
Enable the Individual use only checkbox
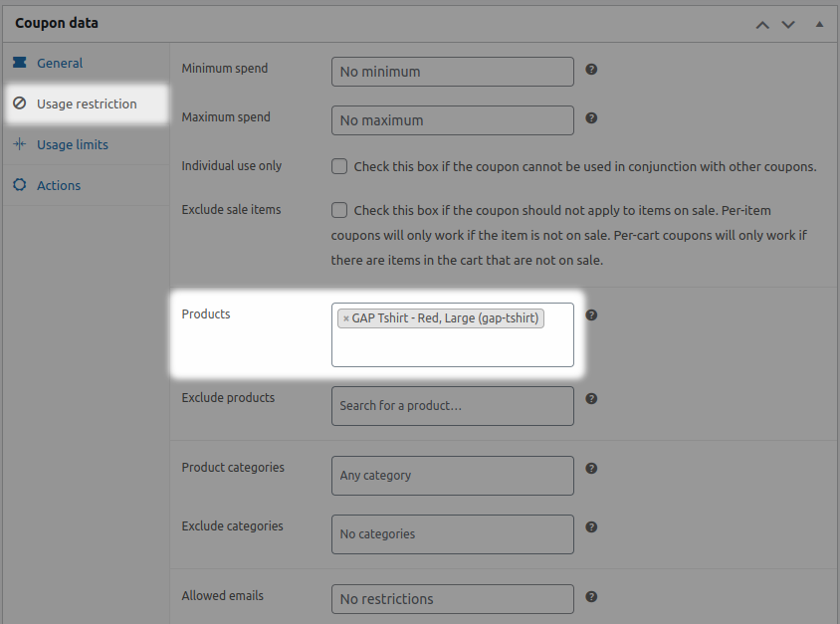(339, 166)
